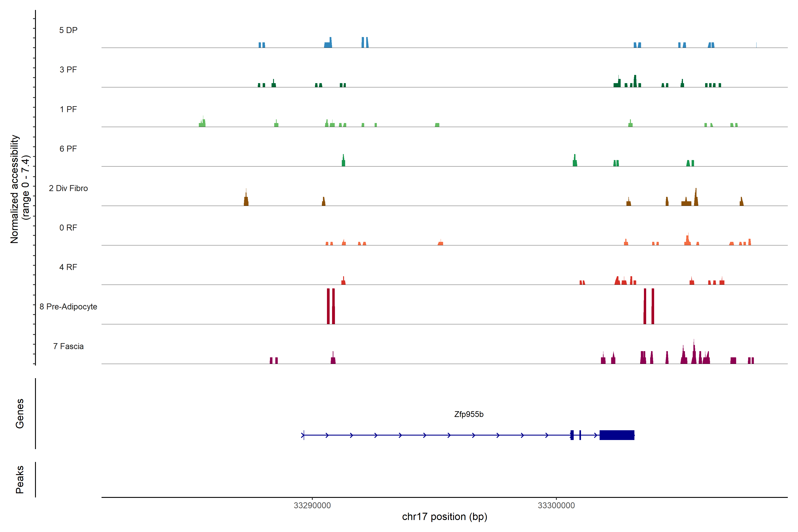Viewport: 798px width, 532px height.
Task: Select the 8 Pre-Adipocyte track label
Action: pyautogui.click(x=68, y=307)
